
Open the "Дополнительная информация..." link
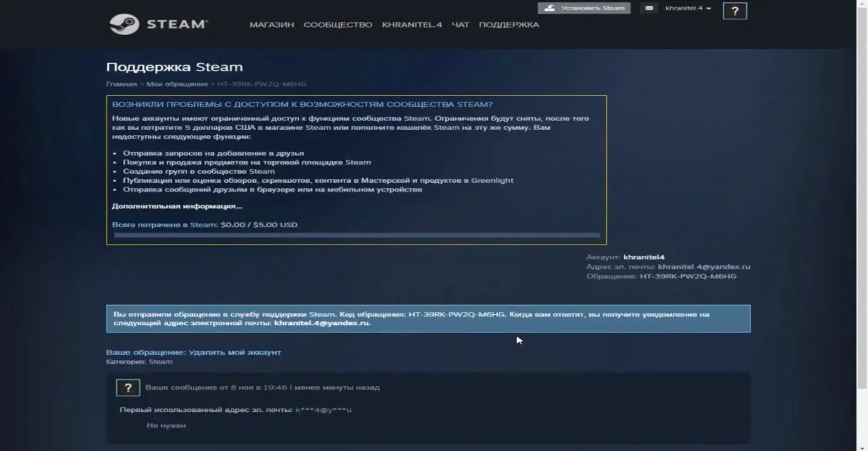click(x=177, y=206)
